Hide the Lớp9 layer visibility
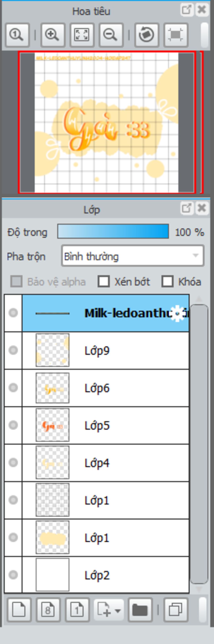 [x=13, y=350]
